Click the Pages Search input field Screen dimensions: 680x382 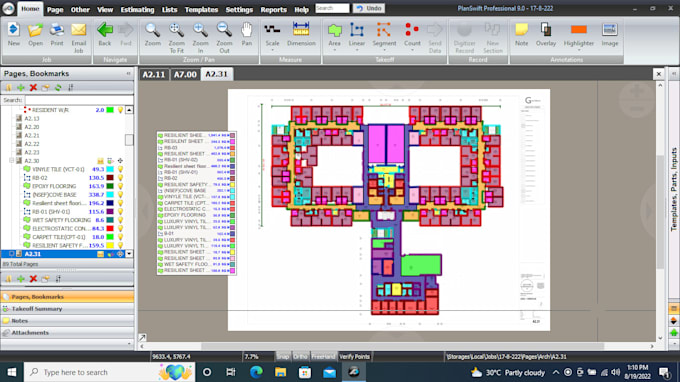pyautogui.click(x=78, y=100)
